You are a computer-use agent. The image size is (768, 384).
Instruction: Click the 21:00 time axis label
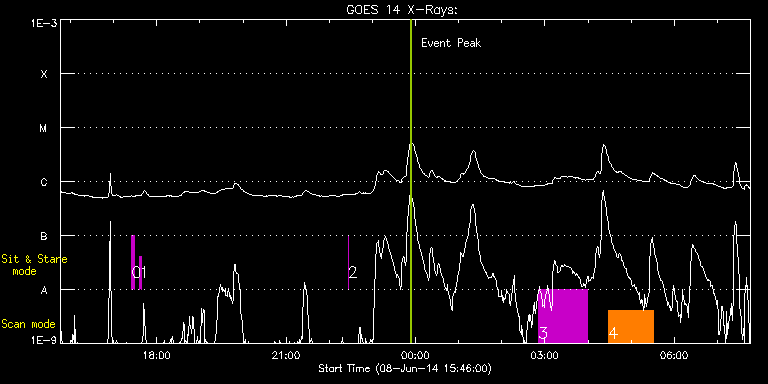[x=286, y=356]
